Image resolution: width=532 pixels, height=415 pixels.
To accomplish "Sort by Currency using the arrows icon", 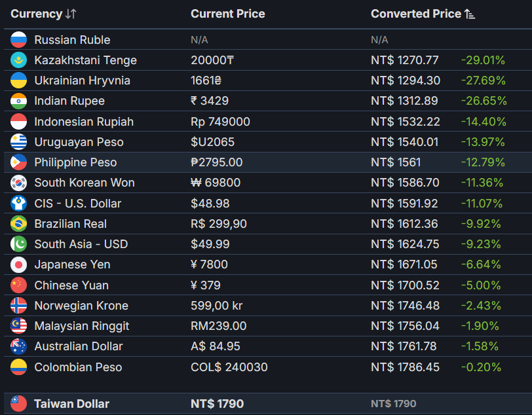I will pos(71,14).
